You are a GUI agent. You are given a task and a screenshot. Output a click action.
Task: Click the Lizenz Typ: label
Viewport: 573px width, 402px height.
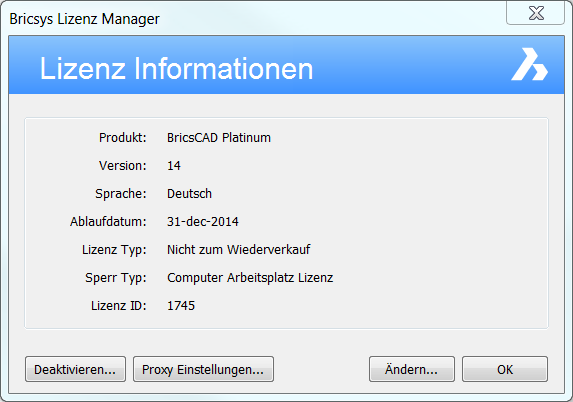point(114,250)
